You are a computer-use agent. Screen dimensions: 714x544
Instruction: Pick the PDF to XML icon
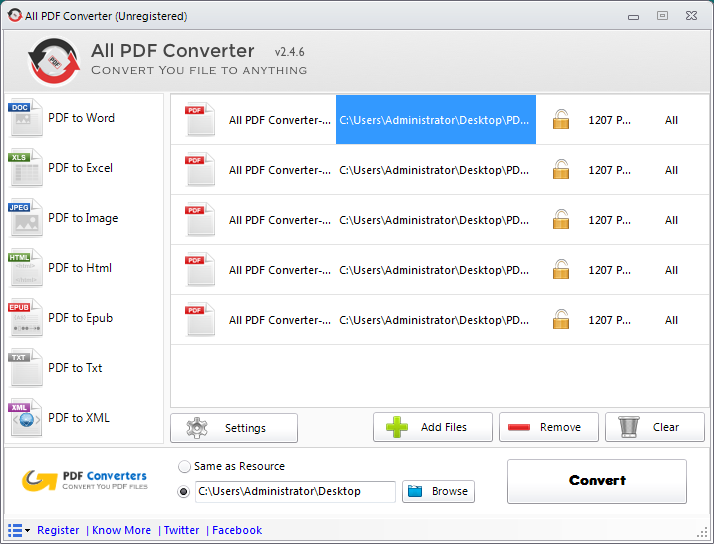coord(26,418)
